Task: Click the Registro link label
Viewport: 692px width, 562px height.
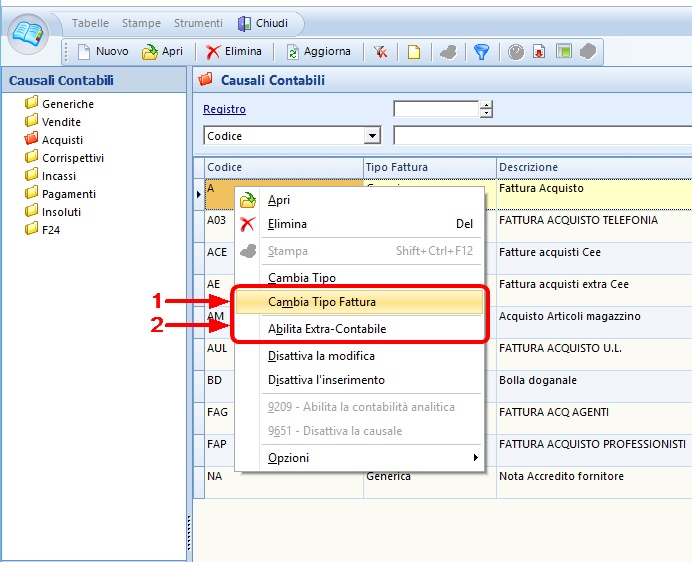Action: pyautogui.click(x=224, y=110)
